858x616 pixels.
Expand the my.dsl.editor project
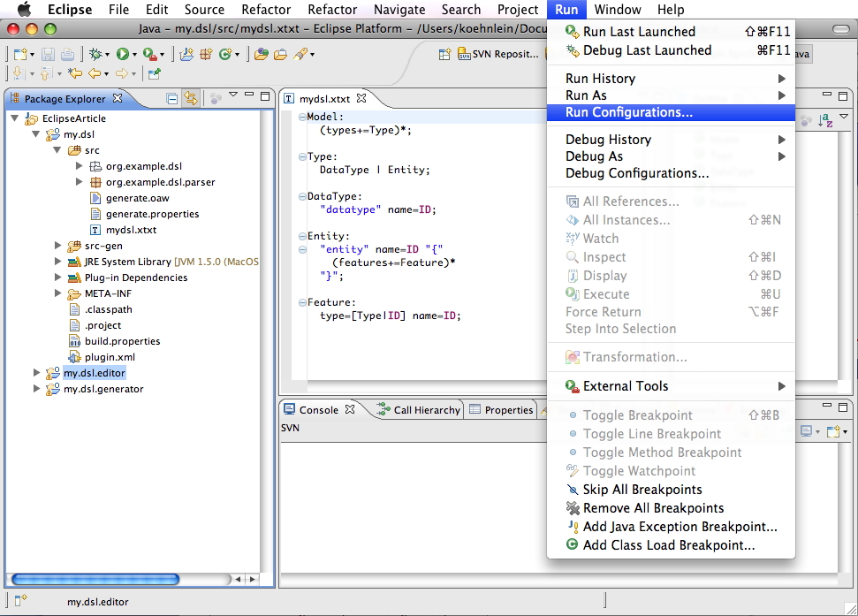36,373
